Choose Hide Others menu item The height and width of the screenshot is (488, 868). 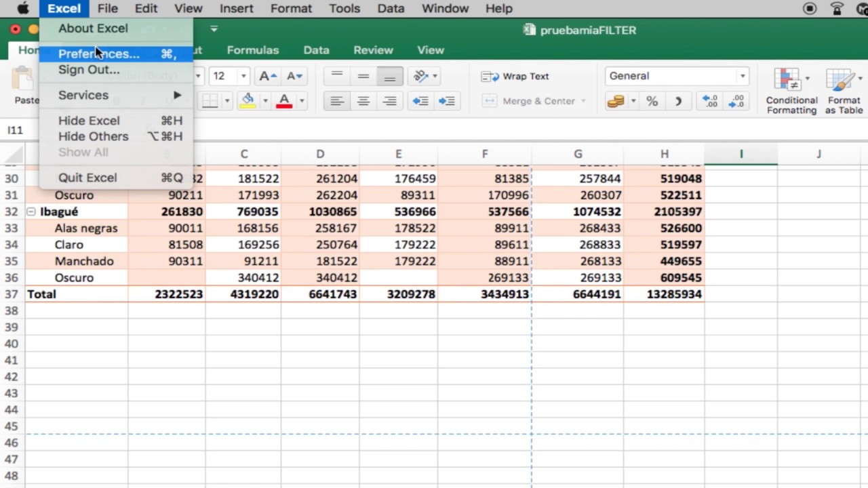[x=116, y=136]
